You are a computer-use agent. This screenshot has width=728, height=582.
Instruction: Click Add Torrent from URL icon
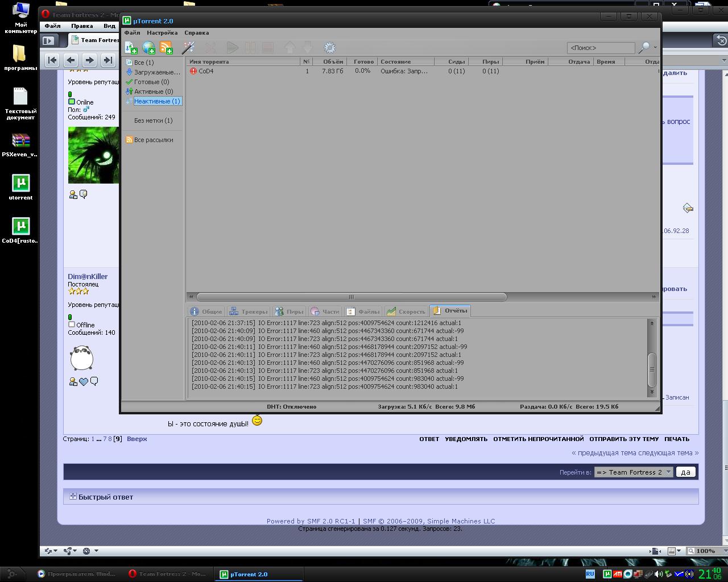148,48
